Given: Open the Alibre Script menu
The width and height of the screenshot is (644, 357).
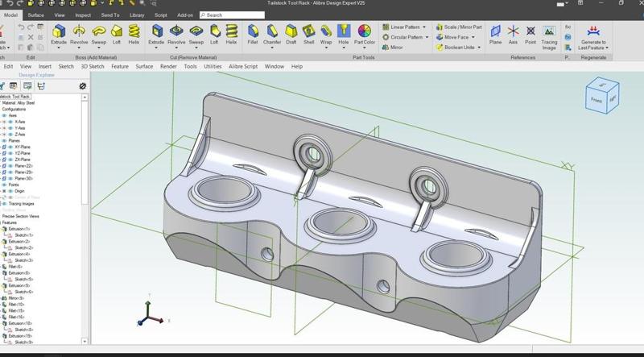Looking at the screenshot, I should pyautogui.click(x=242, y=66).
